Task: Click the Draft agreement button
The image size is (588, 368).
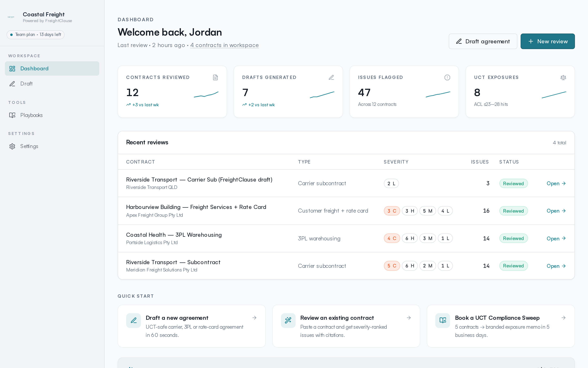Action: click(483, 41)
